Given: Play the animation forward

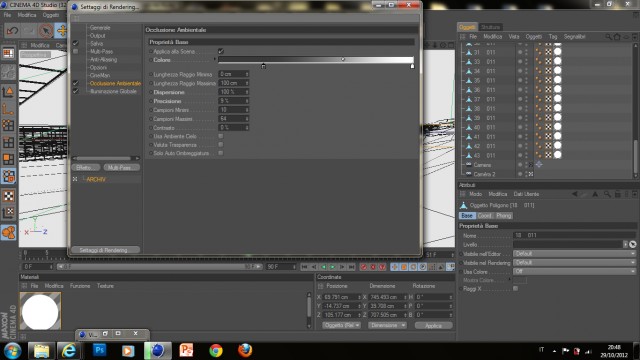Looking at the screenshot, I should [x=333, y=267].
